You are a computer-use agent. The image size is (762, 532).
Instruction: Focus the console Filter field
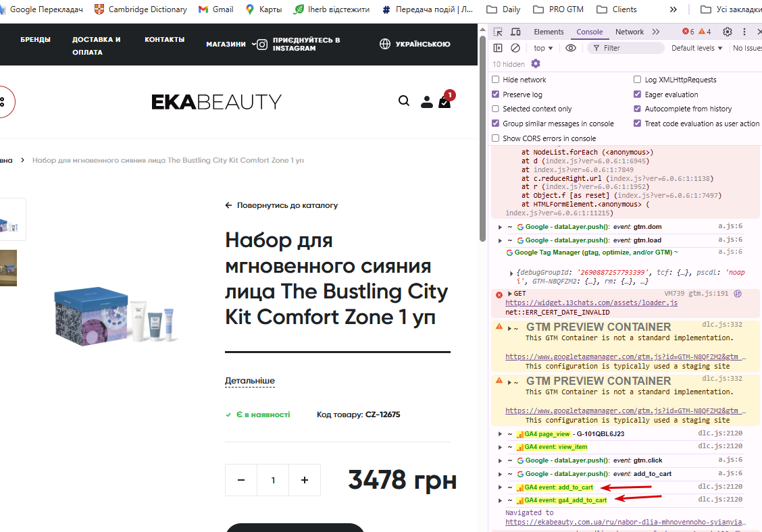626,48
